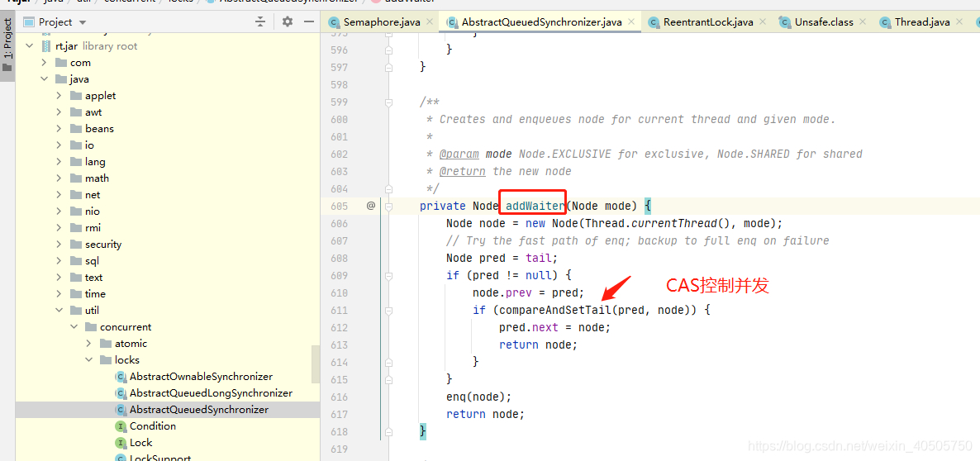Click the Lock interface icon
The width and height of the screenshot is (980, 461).
point(121,442)
